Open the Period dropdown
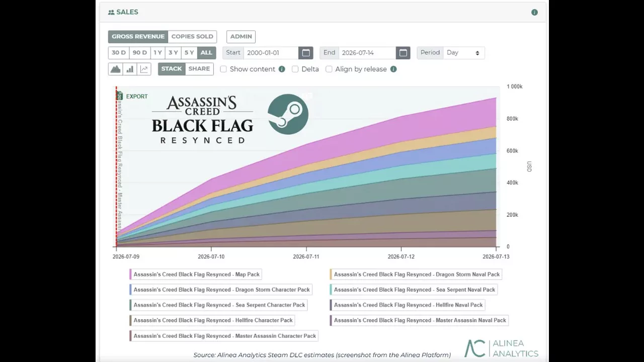 click(x=463, y=53)
